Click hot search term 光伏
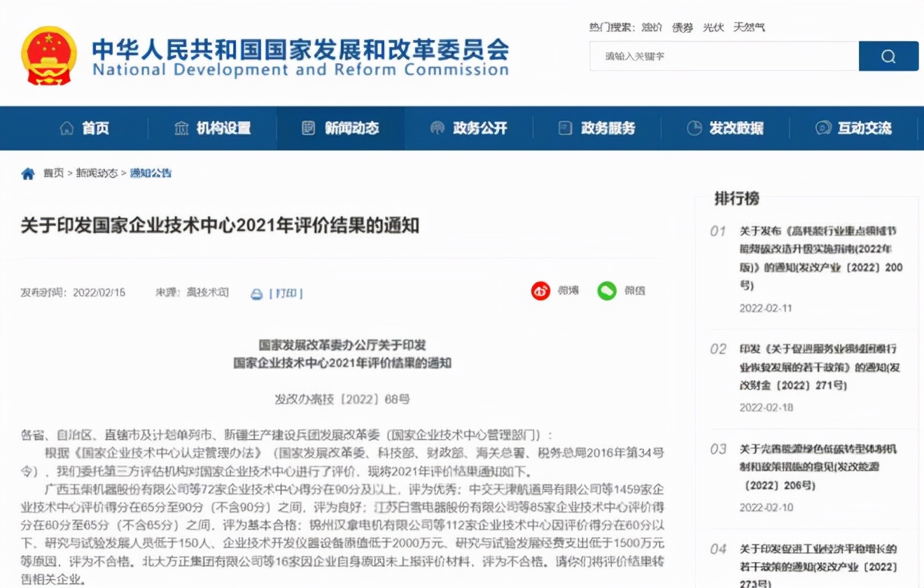Screen dimensions: 924x588 [713, 27]
